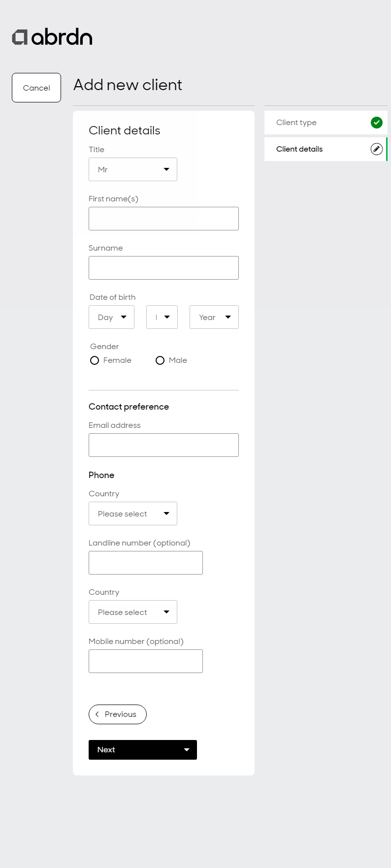The height and width of the screenshot is (868, 391).
Task: Click the chevron on the Previous button
Action: point(97,714)
